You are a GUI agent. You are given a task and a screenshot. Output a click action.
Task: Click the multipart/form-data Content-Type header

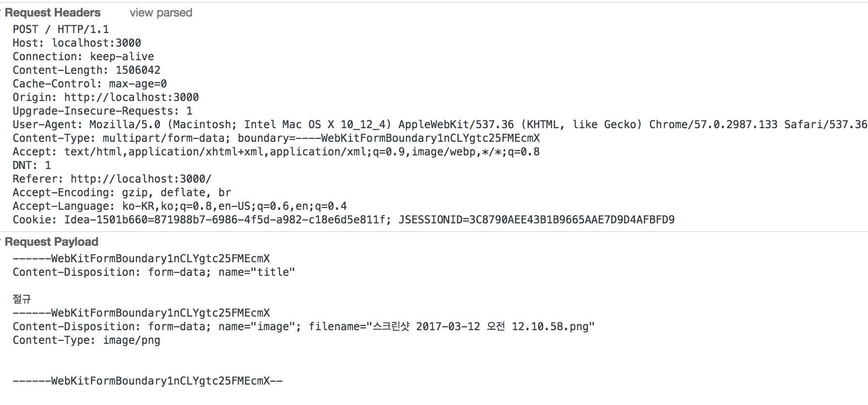pos(276,138)
